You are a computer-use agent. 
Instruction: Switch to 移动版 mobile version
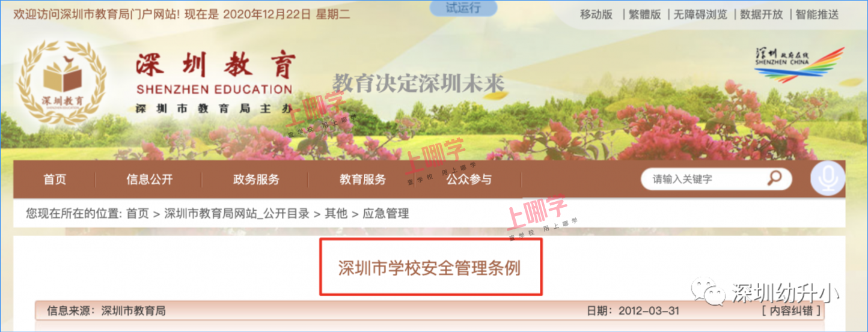(x=596, y=14)
